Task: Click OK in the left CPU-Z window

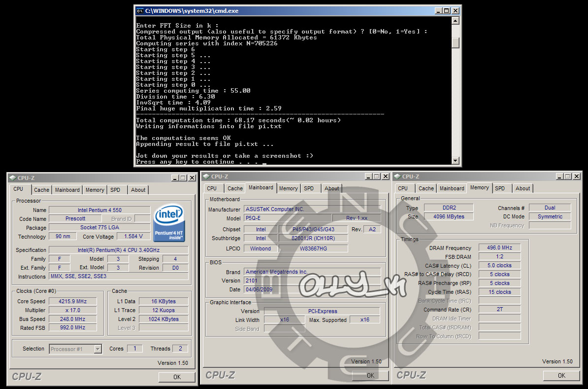Action: coord(177,377)
